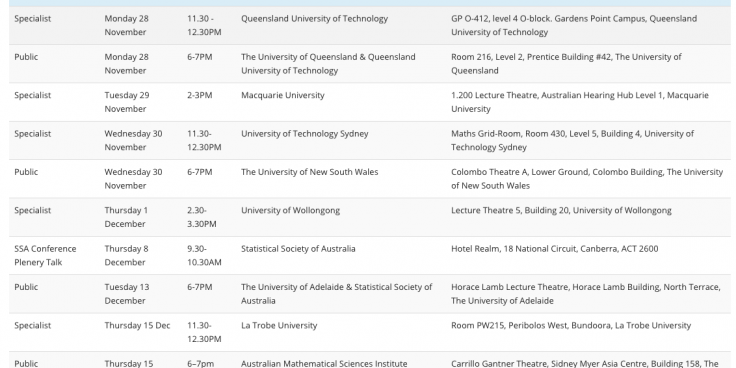Screen dimensions: 736x368
Task: Select the Maths Grid-Room, Room 430 venue text
Action: coord(572,140)
